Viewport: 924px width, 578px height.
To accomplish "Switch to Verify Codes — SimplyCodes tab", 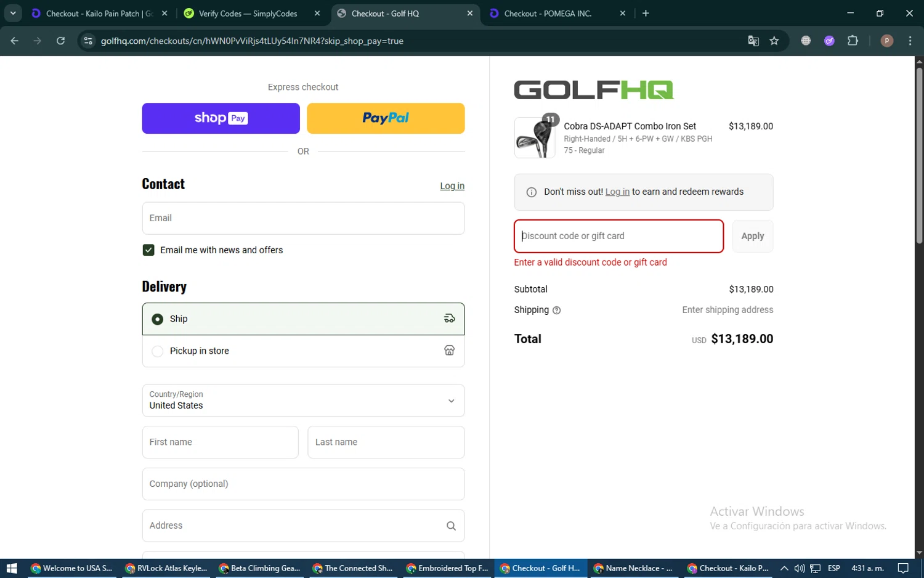I will tap(248, 14).
